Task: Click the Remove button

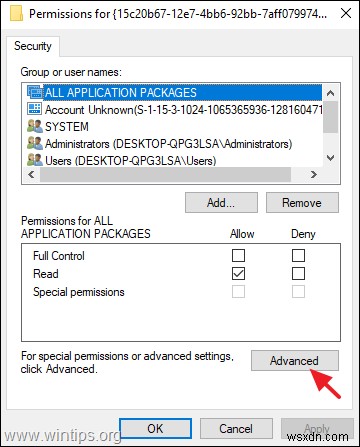Action: 302,202
